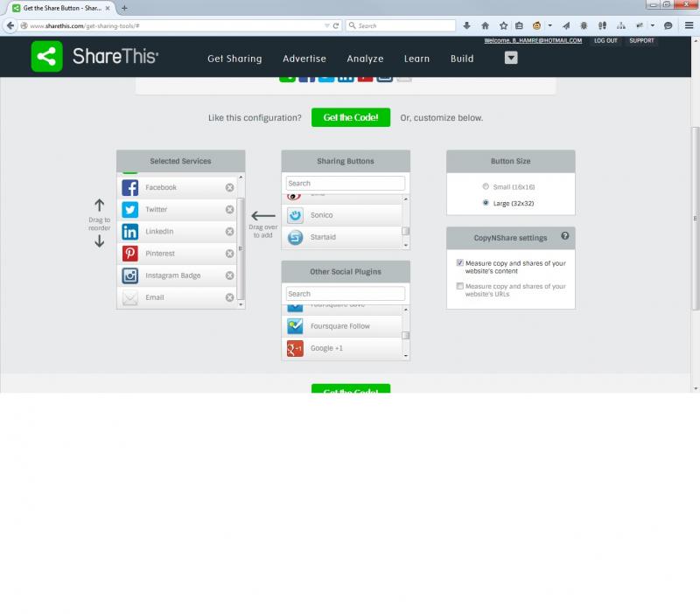This screenshot has width=700, height=614.
Task: Reload the page with refresh icon
Action: pos(336,26)
